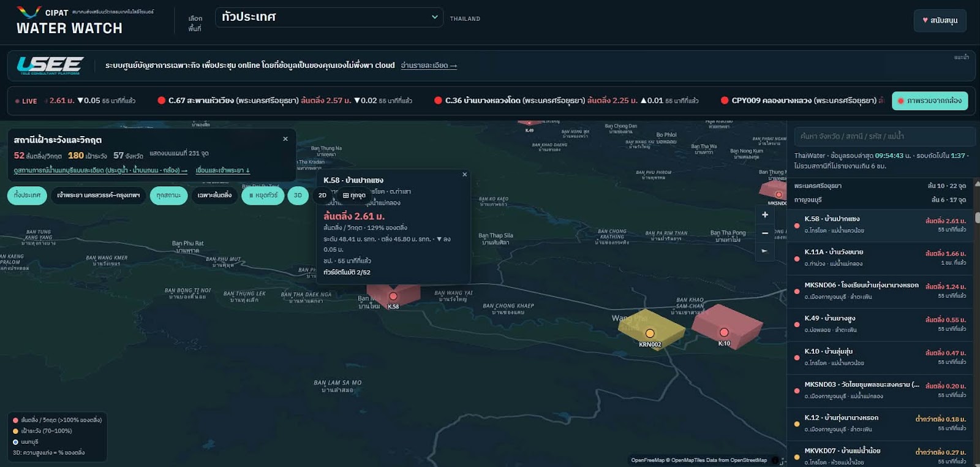The width and height of the screenshot is (980, 467).
Task: Click the สนับสนุน support button
Action: click(940, 20)
